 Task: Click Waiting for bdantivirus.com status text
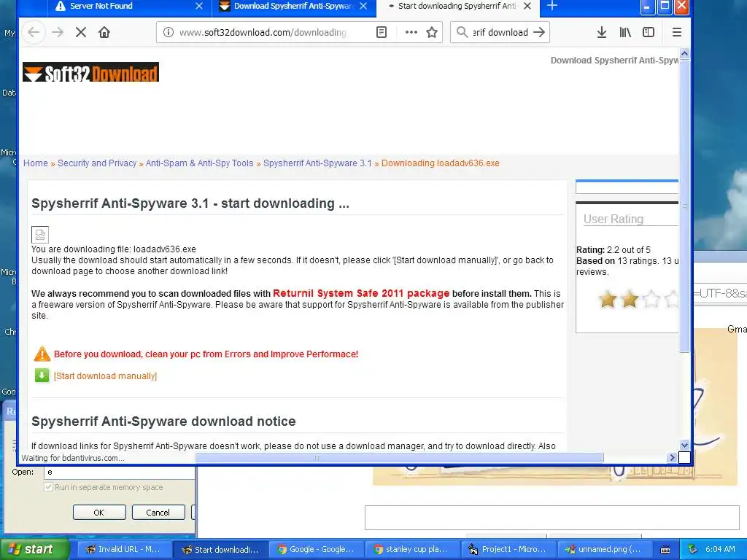click(x=73, y=458)
